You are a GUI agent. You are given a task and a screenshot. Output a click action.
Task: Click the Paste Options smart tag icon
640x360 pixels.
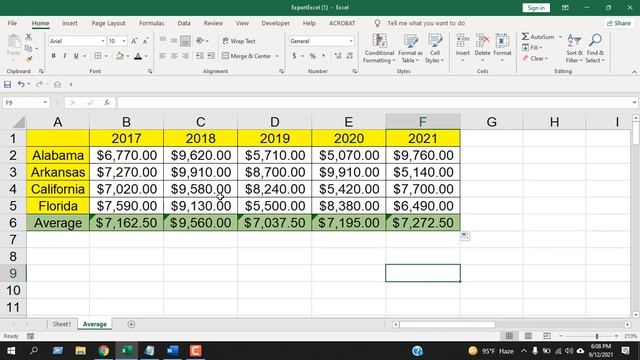tap(465, 236)
